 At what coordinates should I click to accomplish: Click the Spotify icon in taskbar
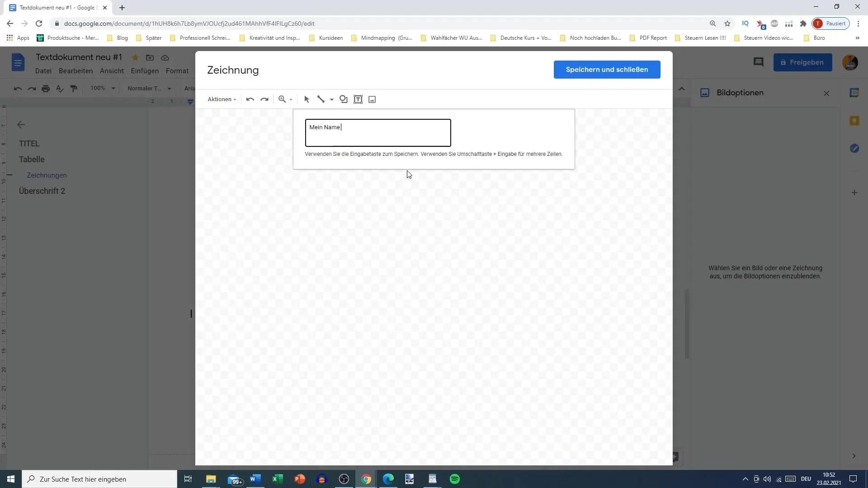tap(455, 479)
